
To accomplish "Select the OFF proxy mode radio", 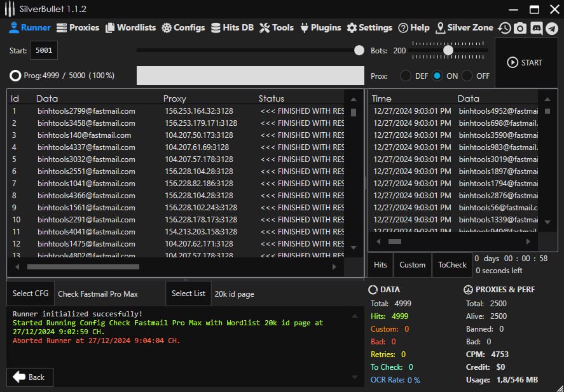I will pos(467,76).
